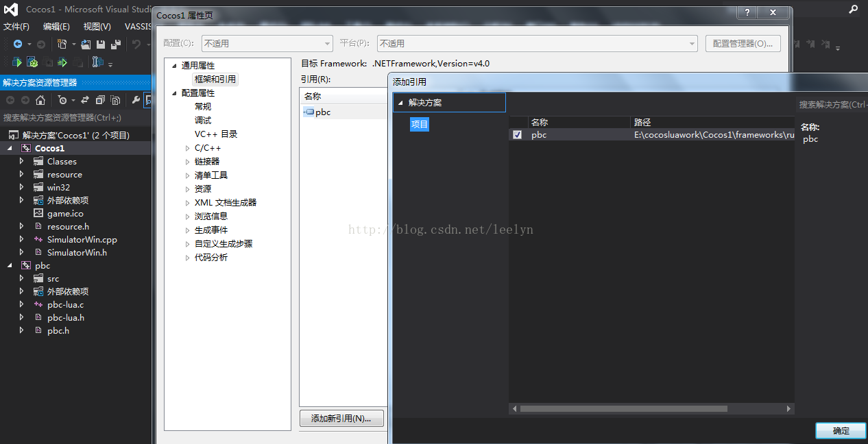Click the scrollbar left arrow in Add Reference

point(514,409)
